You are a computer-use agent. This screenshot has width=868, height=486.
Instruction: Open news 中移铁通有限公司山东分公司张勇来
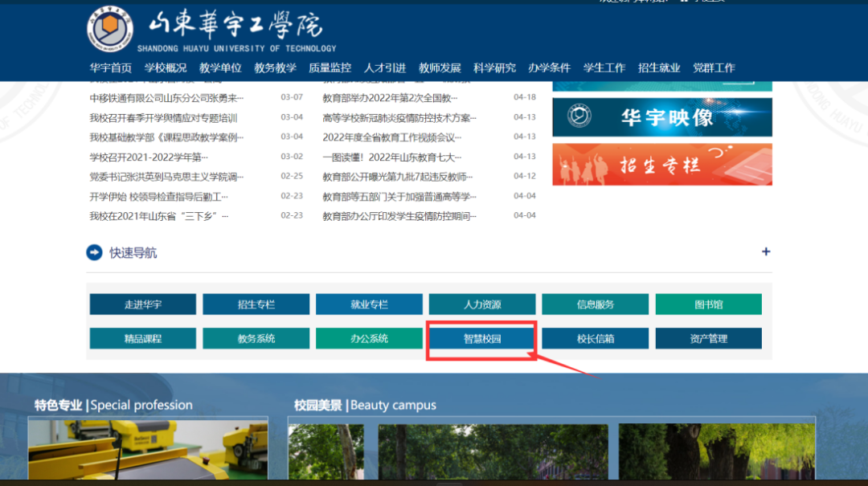(x=166, y=98)
